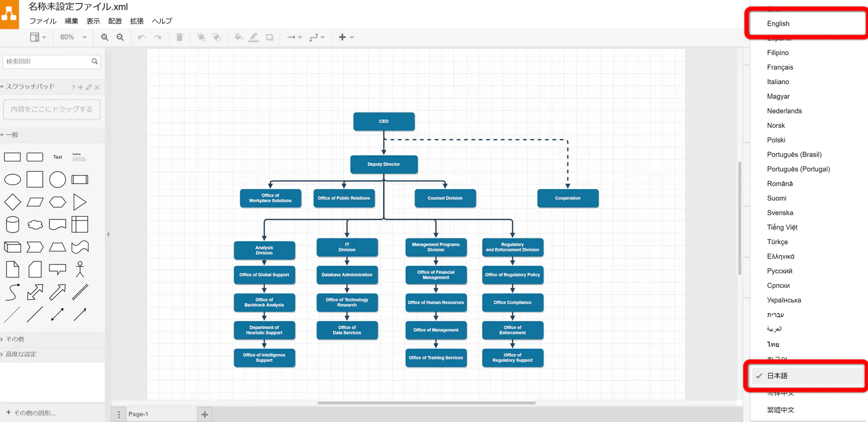Screen dimensions: 868x422
Task: Select the cloud shape in the palette
Action: click(35, 224)
